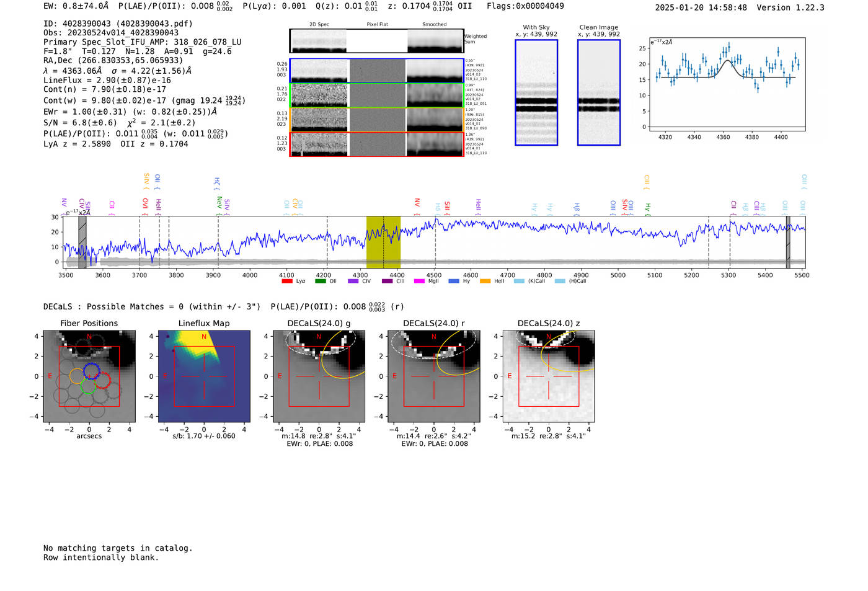Click the gray hatched band near 5460Å

(788, 242)
